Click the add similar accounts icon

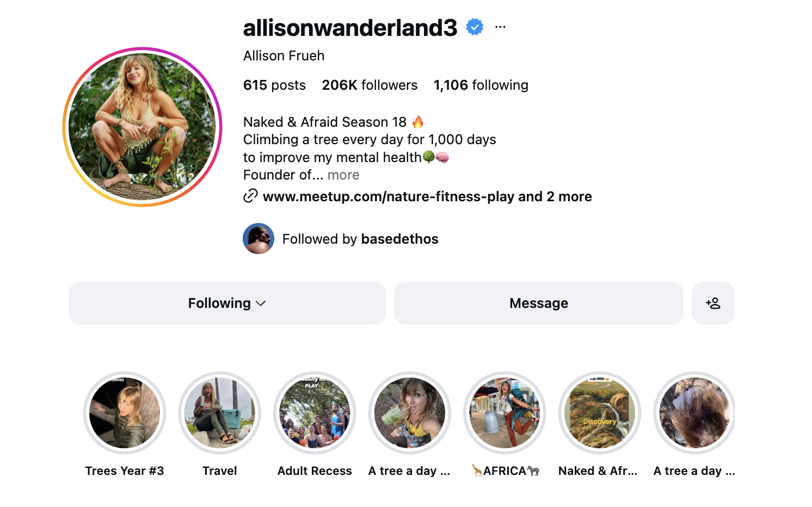tap(713, 303)
